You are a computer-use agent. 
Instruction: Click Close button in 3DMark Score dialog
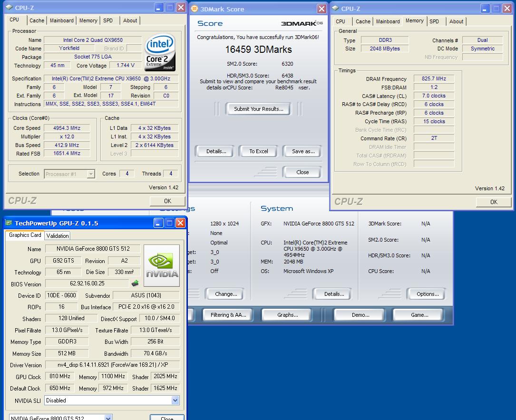pos(302,172)
